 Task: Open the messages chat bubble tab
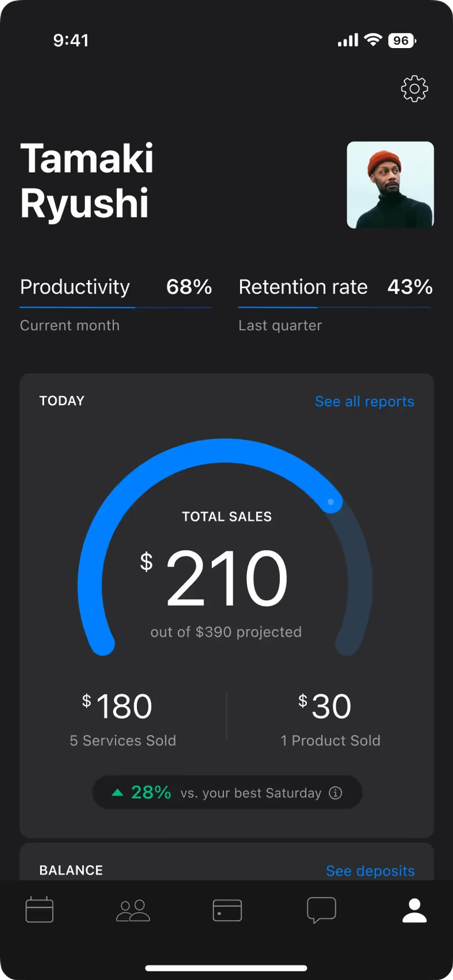[321, 910]
